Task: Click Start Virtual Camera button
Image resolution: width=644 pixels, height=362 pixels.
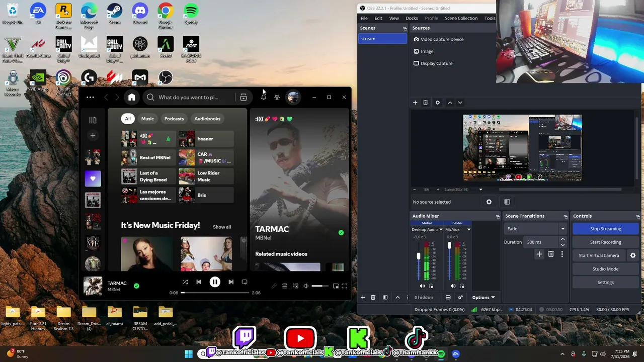Action: tap(599, 255)
